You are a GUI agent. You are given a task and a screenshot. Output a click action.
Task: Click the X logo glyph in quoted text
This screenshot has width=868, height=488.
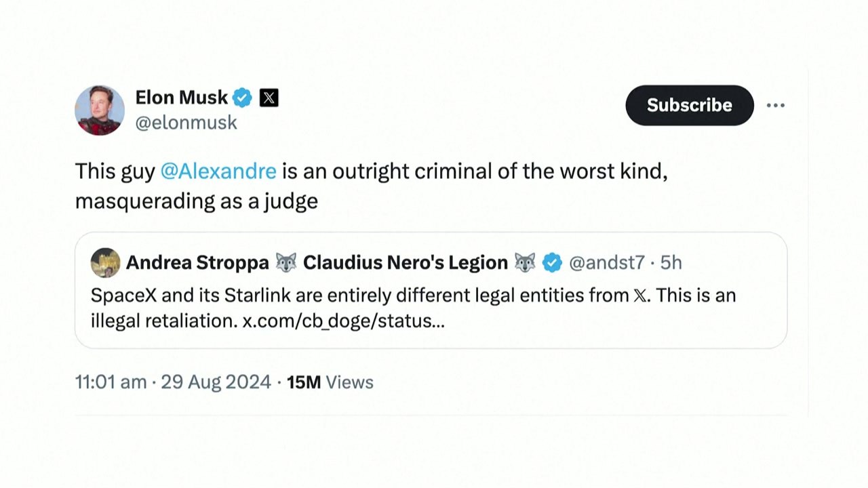639,296
